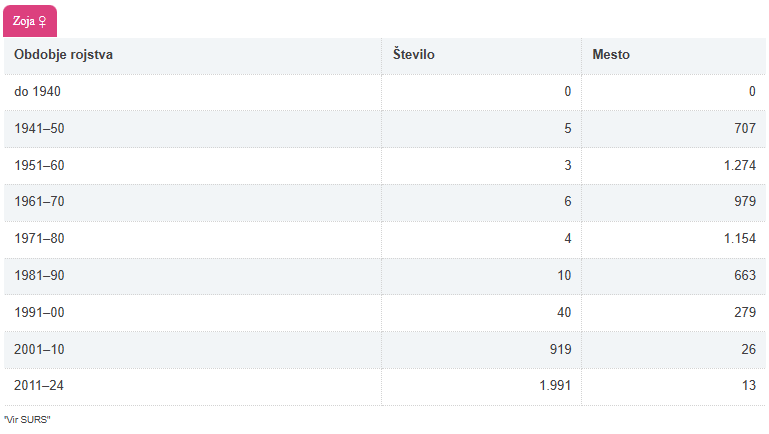Screen dimensions: 769x434
Task: Select the rank value 13
Action: coord(749,386)
